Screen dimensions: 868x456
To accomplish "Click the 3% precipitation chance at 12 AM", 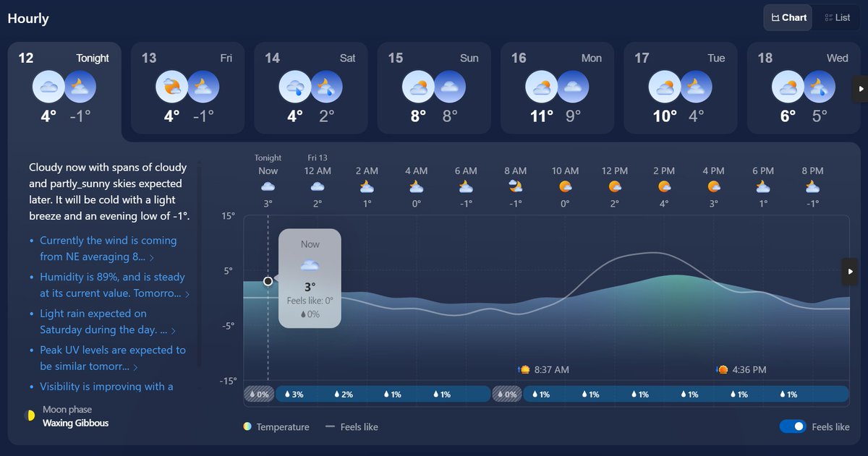I will [x=294, y=395].
